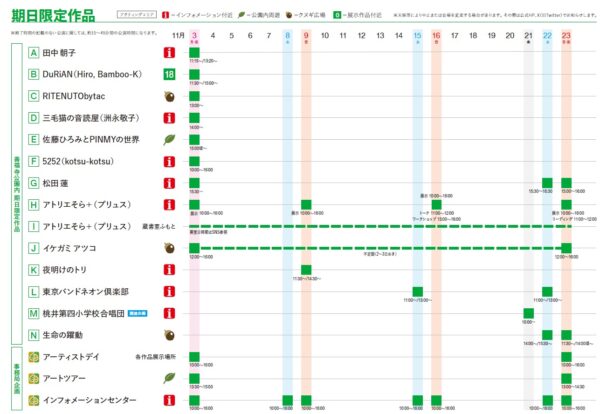600x414 pixels.
Task: Select the date 23 column header
Action: click(x=566, y=36)
